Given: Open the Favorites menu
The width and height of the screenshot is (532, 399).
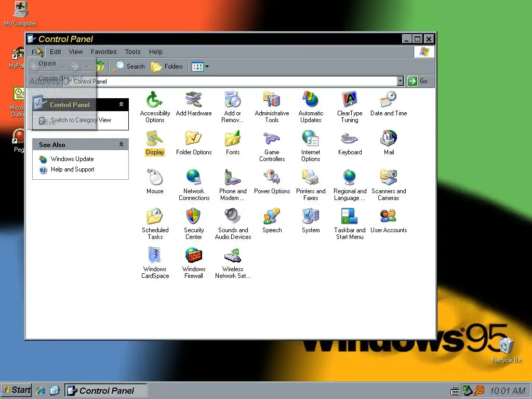Looking at the screenshot, I should click(103, 52).
